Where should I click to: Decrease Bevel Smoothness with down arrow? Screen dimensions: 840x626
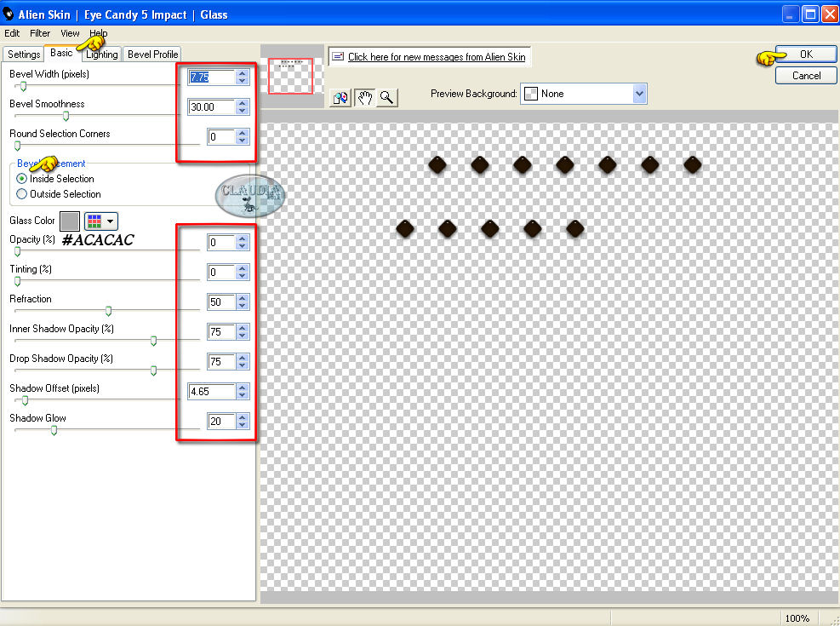(x=243, y=111)
